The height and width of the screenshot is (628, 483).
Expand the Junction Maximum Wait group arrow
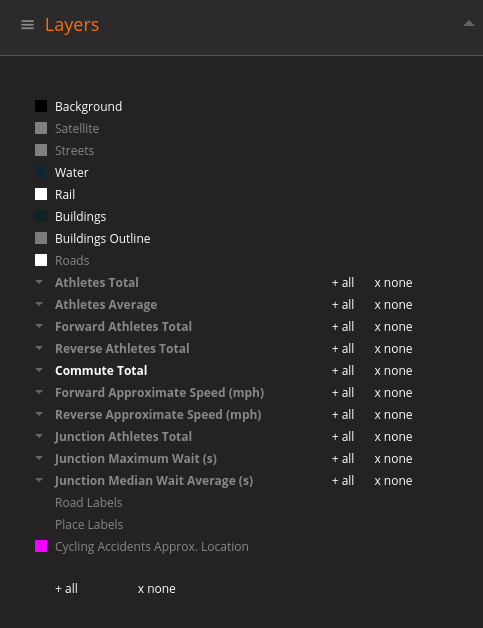(39, 458)
